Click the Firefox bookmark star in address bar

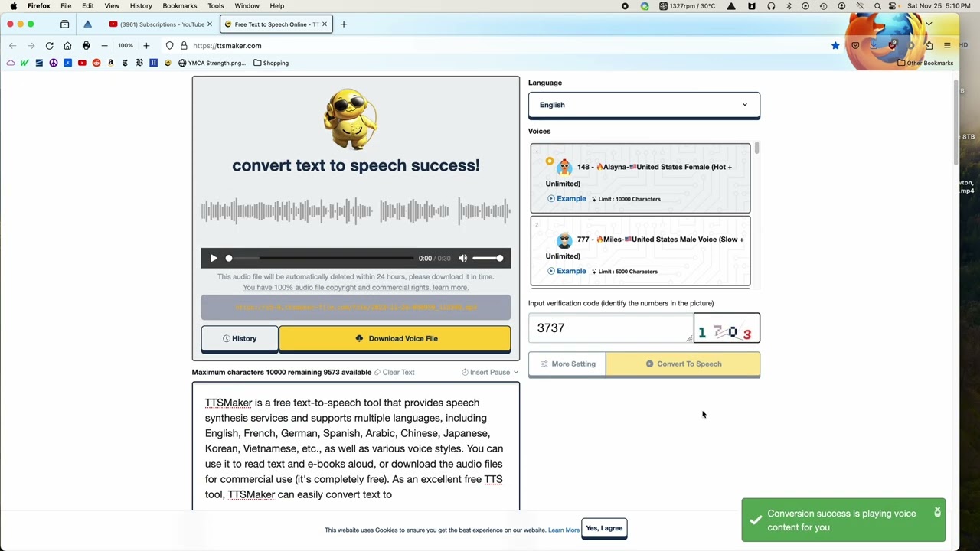point(835,45)
